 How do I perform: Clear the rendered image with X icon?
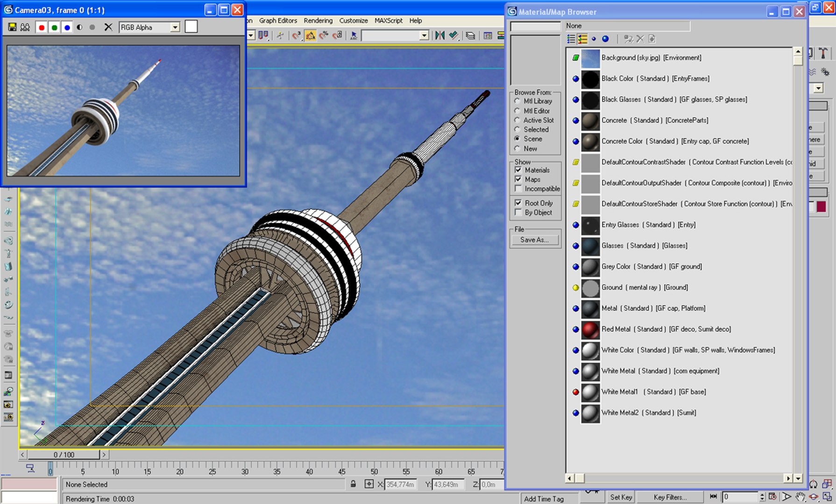pyautogui.click(x=108, y=27)
